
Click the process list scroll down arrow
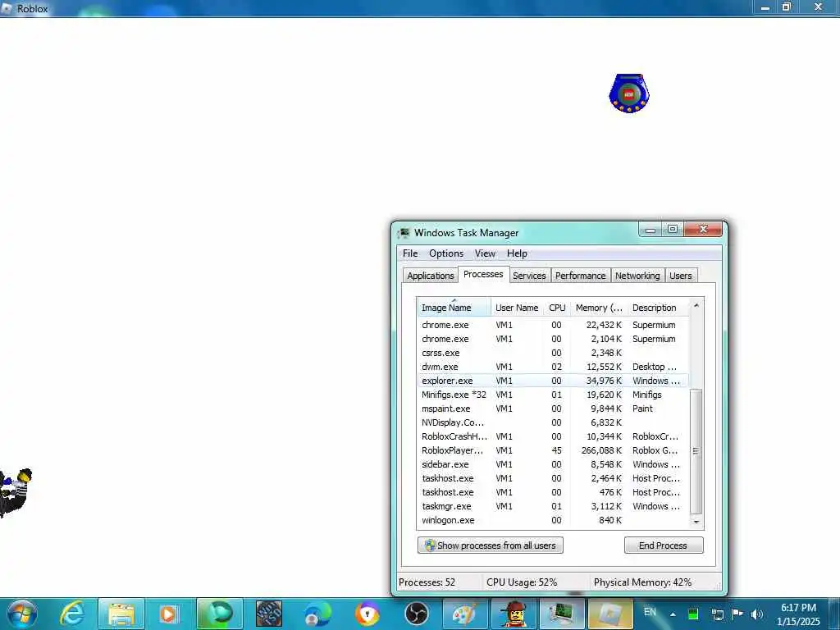coord(696,522)
